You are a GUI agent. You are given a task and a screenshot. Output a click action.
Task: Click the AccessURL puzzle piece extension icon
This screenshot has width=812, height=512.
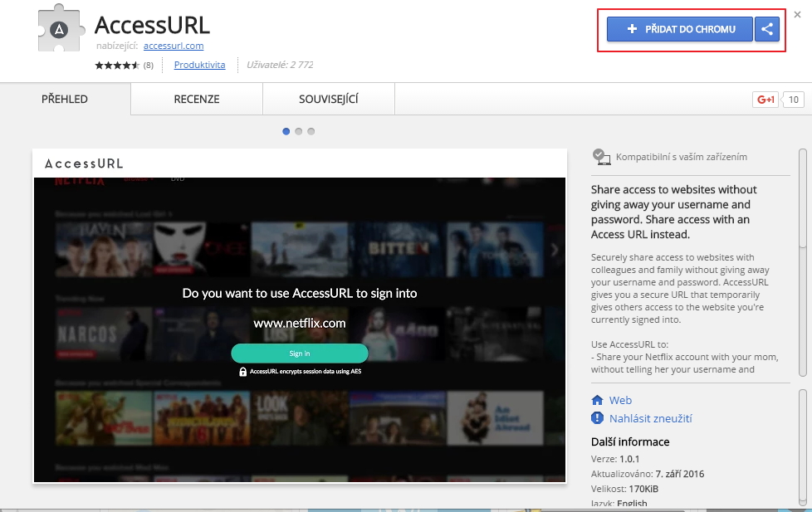(x=61, y=28)
